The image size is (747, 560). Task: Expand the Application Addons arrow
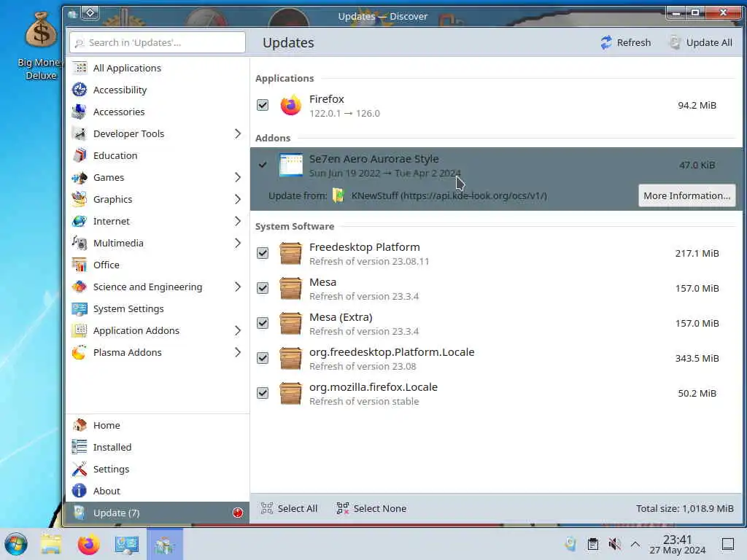[238, 330]
